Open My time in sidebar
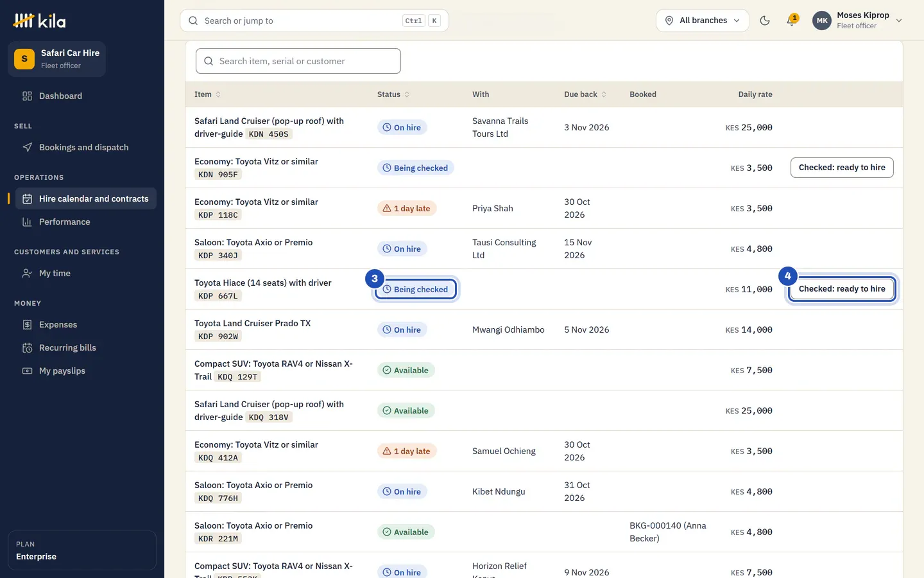 pos(85,273)
